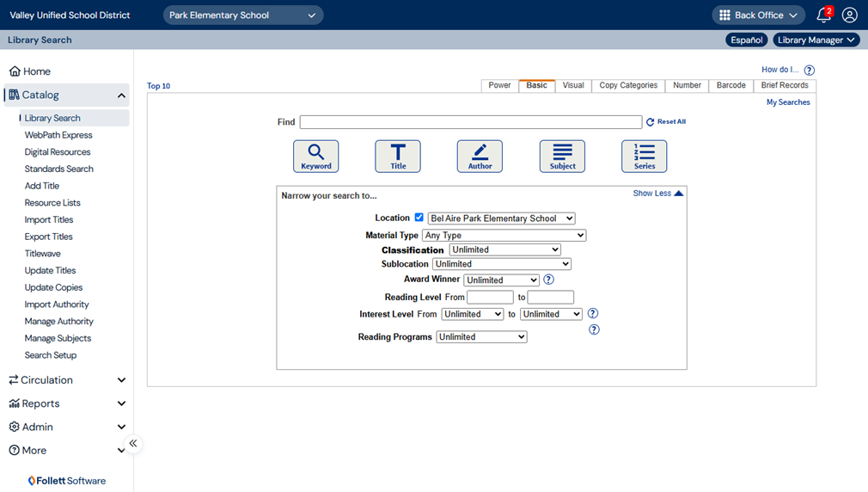Open the Copy Categories tab
868x492 pixels.
coord(628,85)
